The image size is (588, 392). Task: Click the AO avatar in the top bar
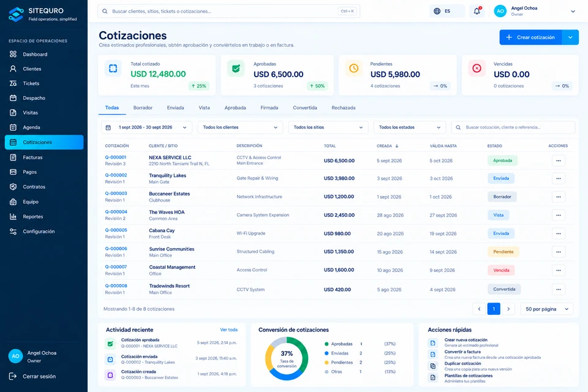point(500,11)
